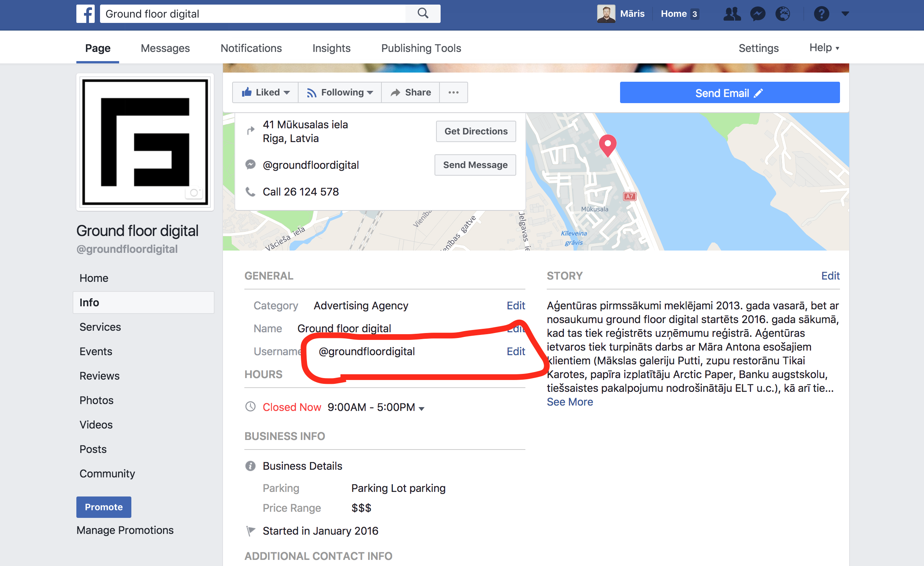
Task: Click the Closed Now status text
Action: point(292,407)
